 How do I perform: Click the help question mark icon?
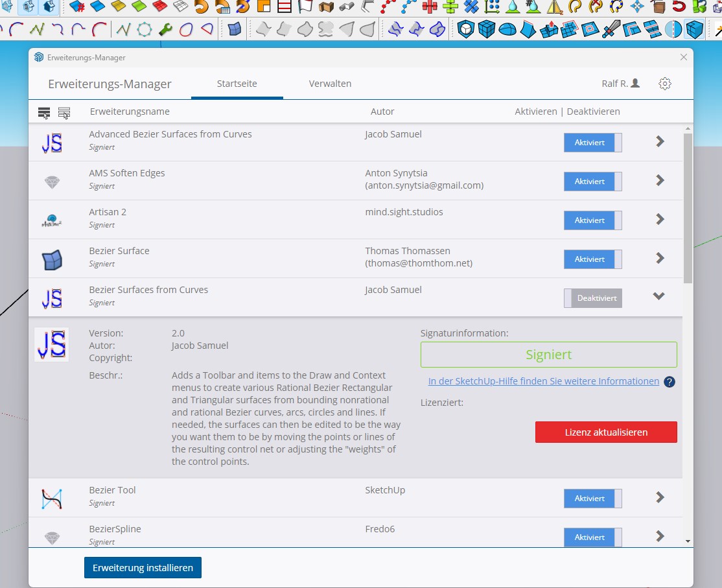coord(670,382)
